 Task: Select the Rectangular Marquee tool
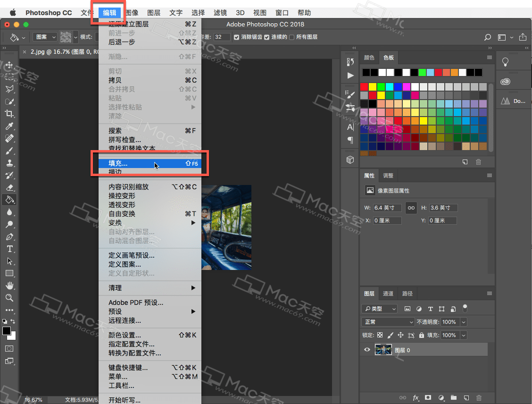(9, 77)
